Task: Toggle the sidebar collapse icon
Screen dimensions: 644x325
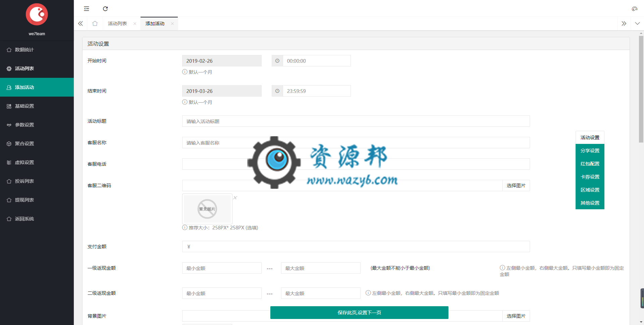Action: 87,9
